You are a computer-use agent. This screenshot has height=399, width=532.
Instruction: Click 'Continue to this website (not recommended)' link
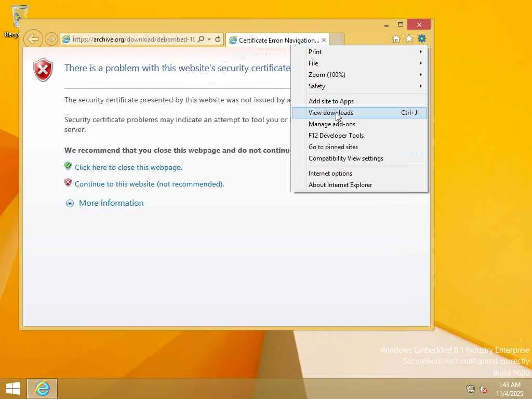pos(149,184)
